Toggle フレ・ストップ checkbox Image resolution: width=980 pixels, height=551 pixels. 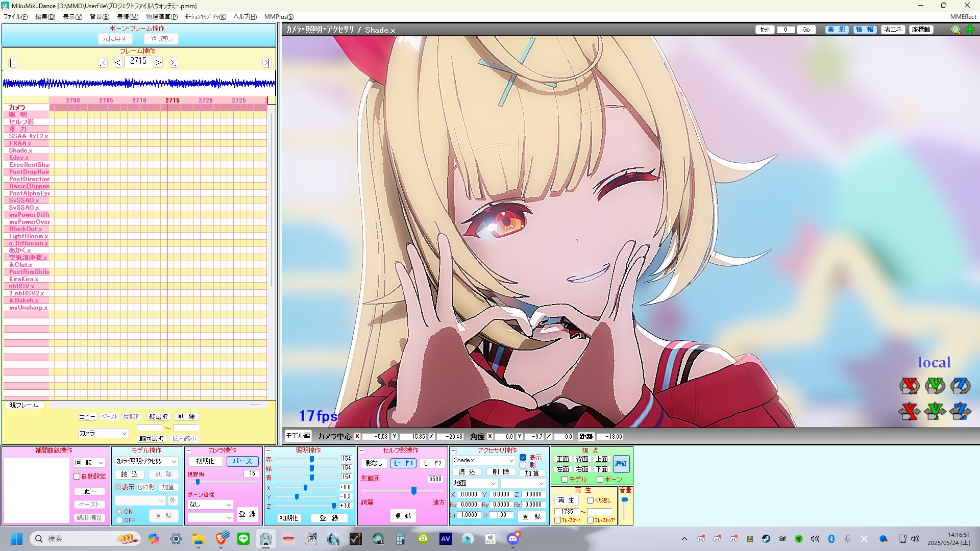click(x=591, y=520)
